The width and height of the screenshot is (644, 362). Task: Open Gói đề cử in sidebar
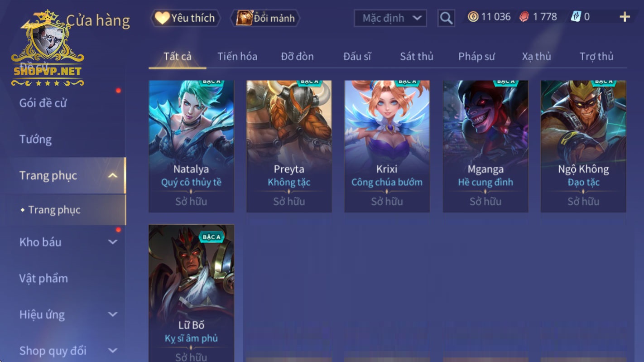pos(43,103)
